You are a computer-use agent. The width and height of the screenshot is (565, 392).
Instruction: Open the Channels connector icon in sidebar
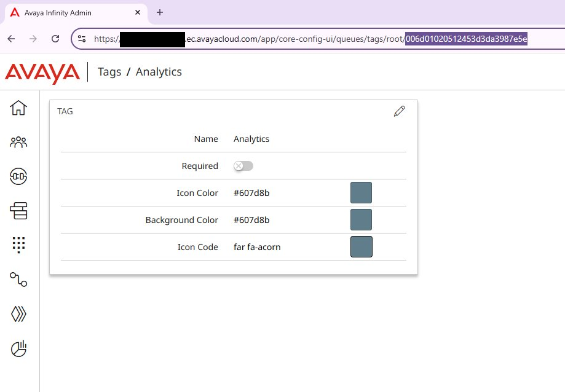18,176
